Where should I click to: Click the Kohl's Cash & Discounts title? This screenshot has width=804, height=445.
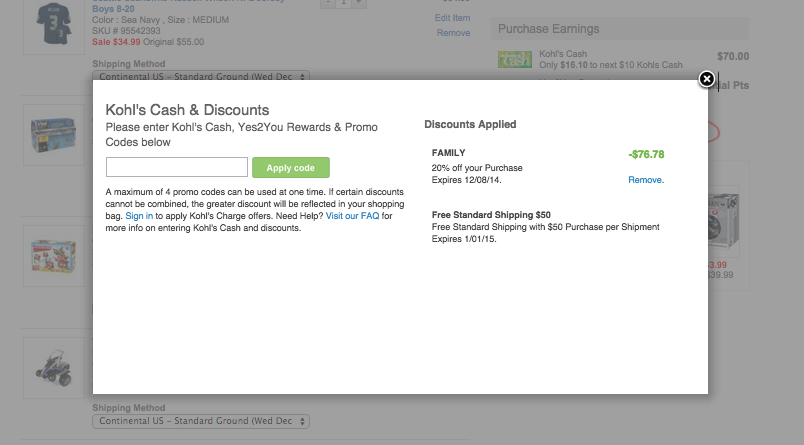click(x=187, y=110)
